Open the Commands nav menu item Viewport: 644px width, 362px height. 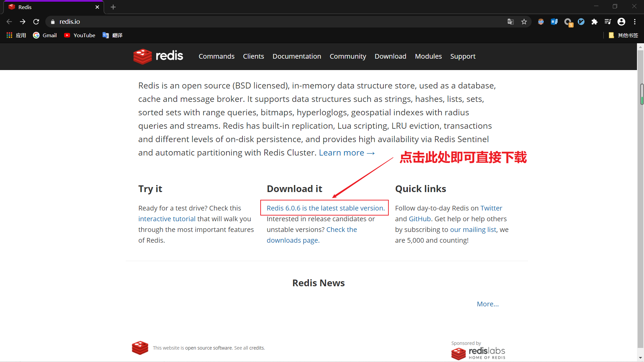point(216,56)
